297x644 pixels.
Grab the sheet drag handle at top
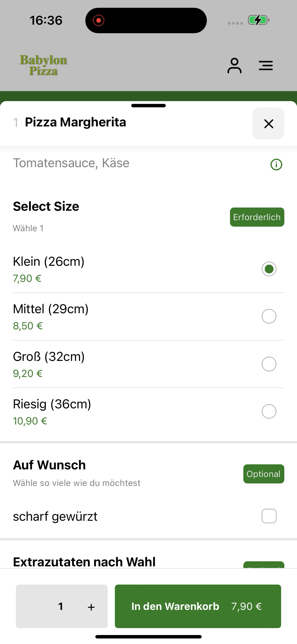[x=148, y=105]
